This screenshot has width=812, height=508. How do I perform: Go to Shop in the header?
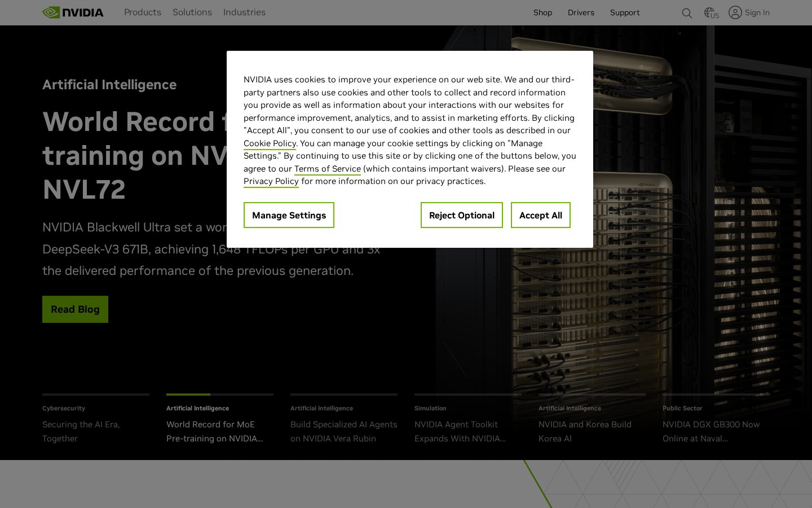542,12
